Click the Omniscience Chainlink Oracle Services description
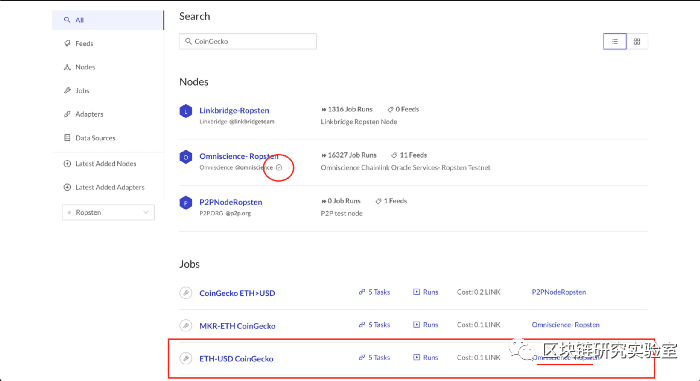This screenshot has width=700, height=381. [x=405, y=168]
